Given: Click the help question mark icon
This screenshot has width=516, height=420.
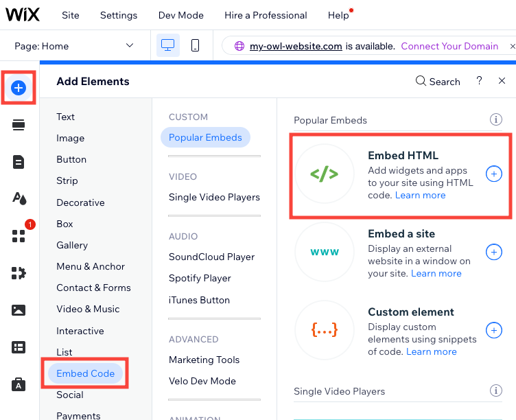Looking at the screenshot, I should [x=479, y=81].
